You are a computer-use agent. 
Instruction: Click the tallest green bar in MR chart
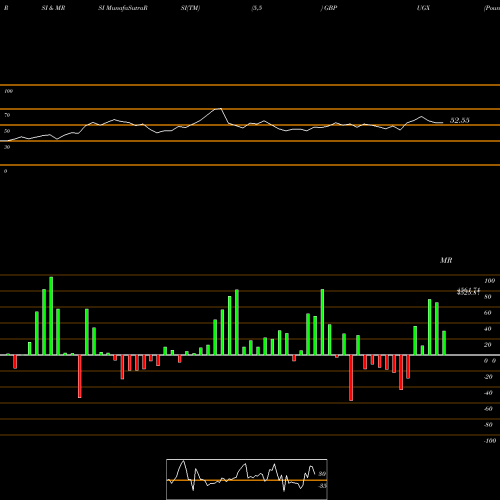coord(51,316)
